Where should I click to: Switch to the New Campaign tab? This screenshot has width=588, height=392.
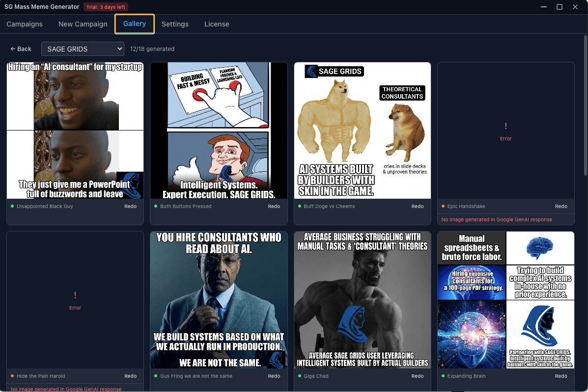83,24
